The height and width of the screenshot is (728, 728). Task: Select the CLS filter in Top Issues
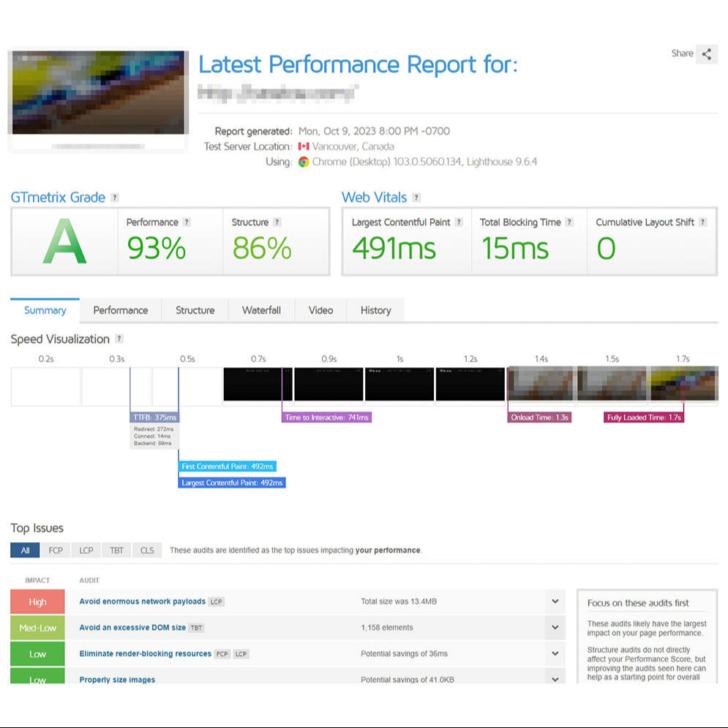click(x=147, y=550)
